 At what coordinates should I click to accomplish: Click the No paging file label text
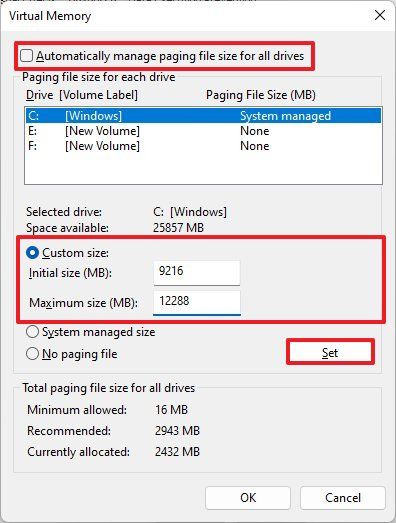(x=79, y=354)
